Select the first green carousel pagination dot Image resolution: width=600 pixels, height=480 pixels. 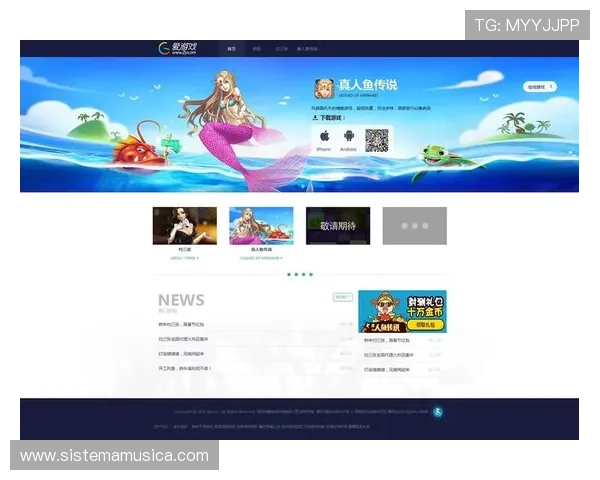click(288, 274)
